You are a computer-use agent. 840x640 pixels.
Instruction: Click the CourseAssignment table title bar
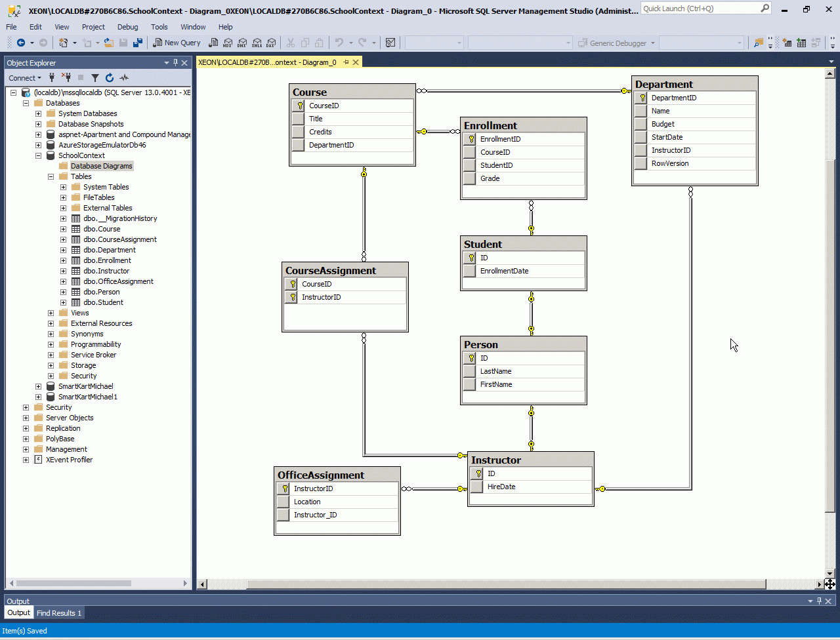(345, 270)
